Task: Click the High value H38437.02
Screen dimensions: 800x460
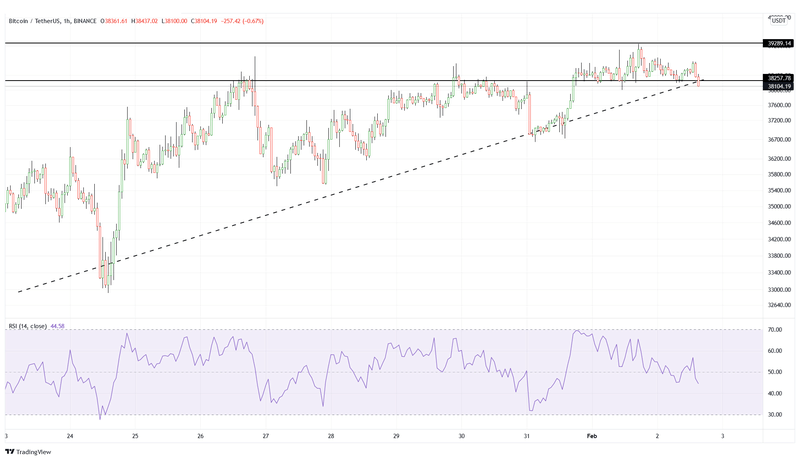Action: point(144,21)
